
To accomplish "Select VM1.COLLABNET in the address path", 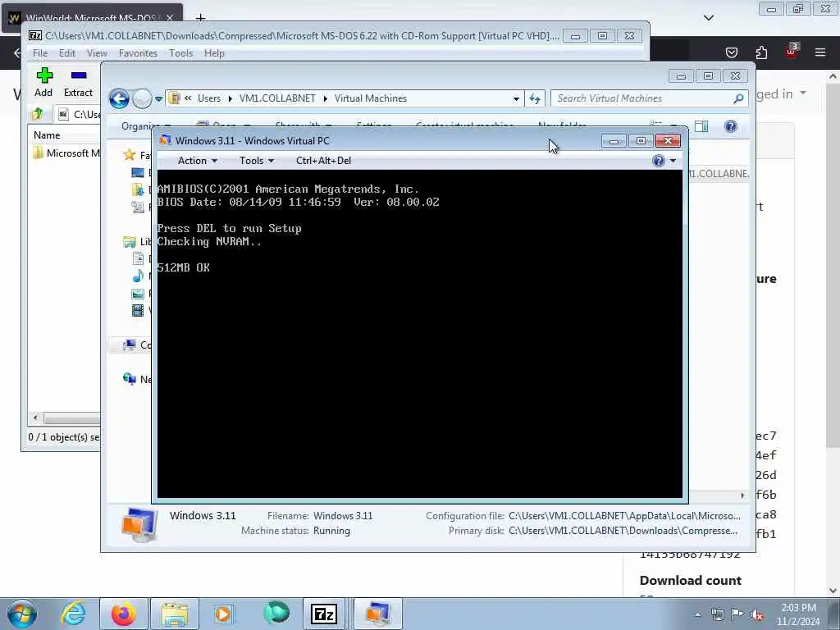I will tap(277, 98).
